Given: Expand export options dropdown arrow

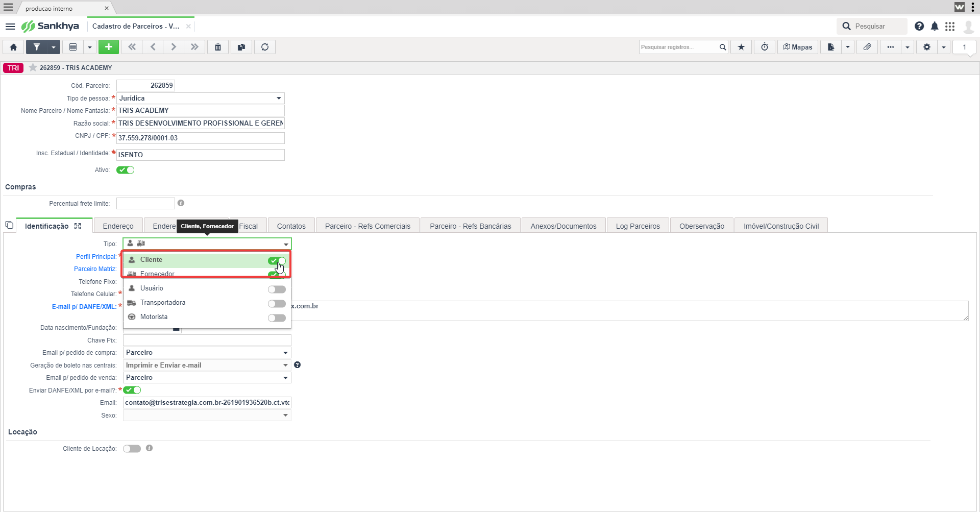Looking at the screenshot, I should [848, 47].
